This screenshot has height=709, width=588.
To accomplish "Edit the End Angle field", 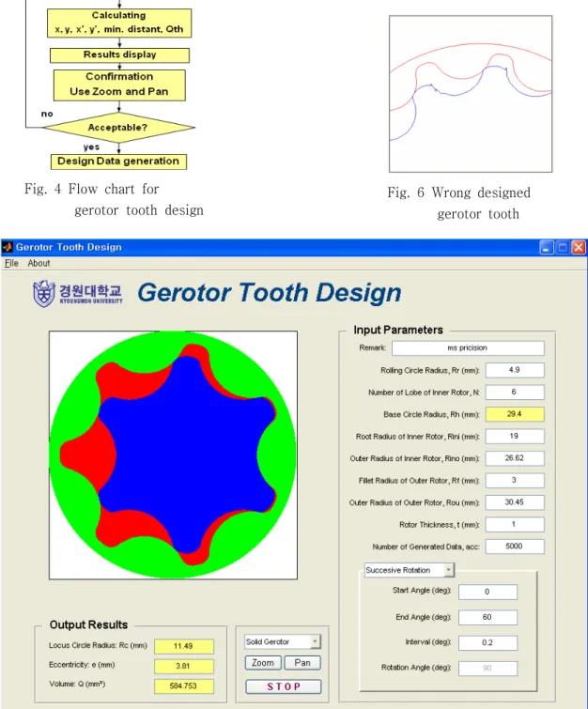I will [x=487, y=617].
